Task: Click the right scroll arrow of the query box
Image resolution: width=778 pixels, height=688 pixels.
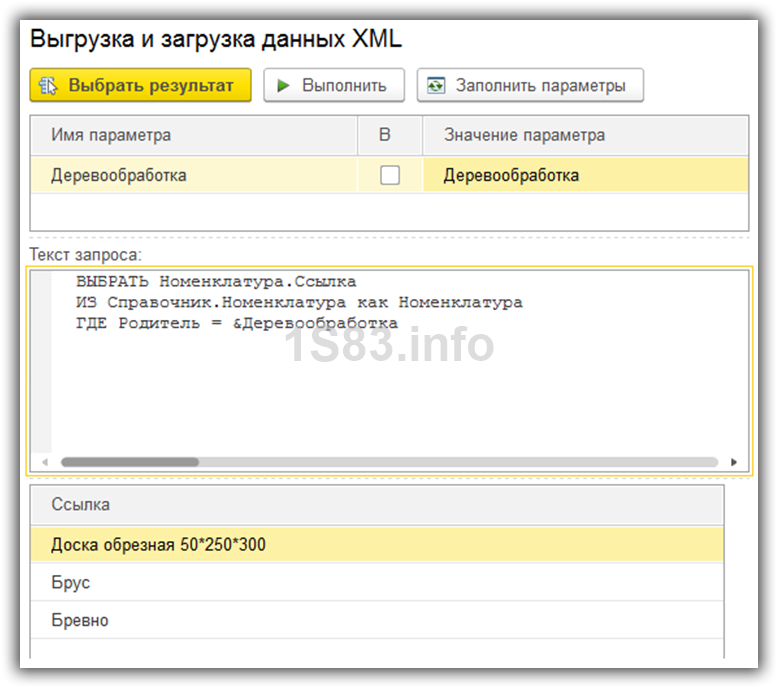Action: pyautogui.click(x=734, y=462)
